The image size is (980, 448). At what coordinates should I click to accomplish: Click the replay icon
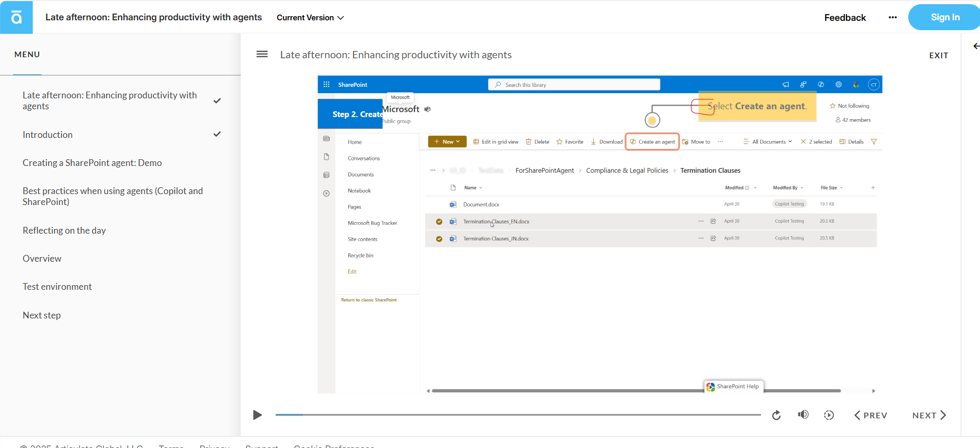(776, 415)
